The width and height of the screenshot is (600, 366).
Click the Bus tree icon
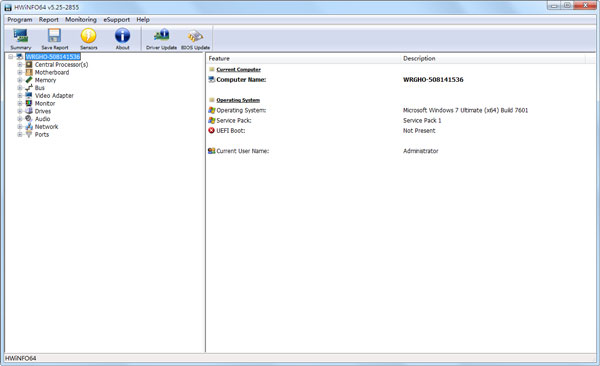coord(29,88)
